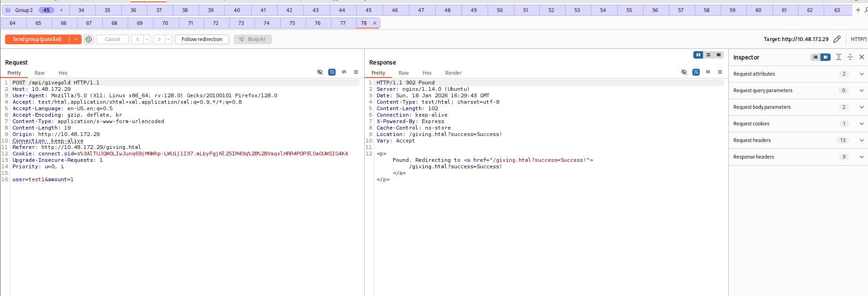Toggle line wrap in the Request pane

[332, 72]
